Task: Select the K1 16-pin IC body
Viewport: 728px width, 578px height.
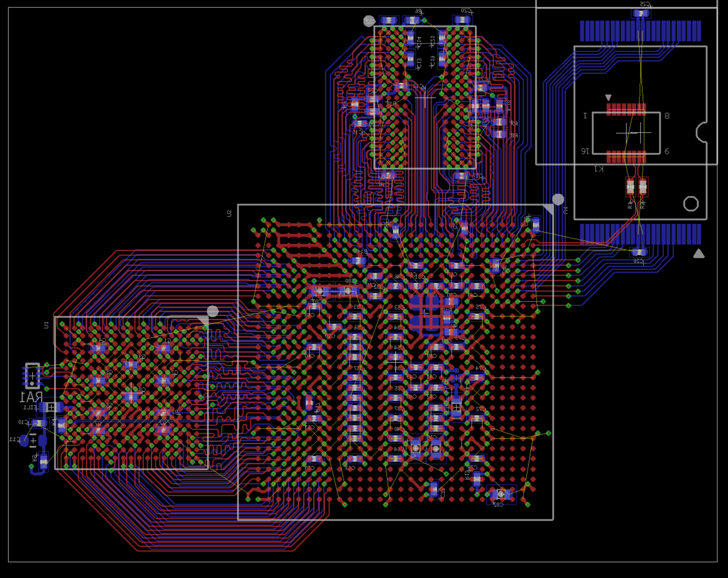Action: point(626,133)
